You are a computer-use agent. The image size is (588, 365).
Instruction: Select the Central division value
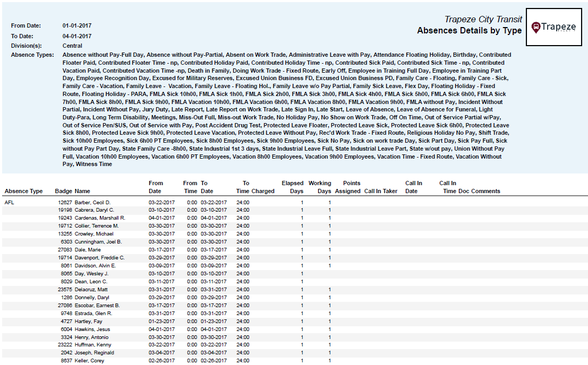coord(72,46)
